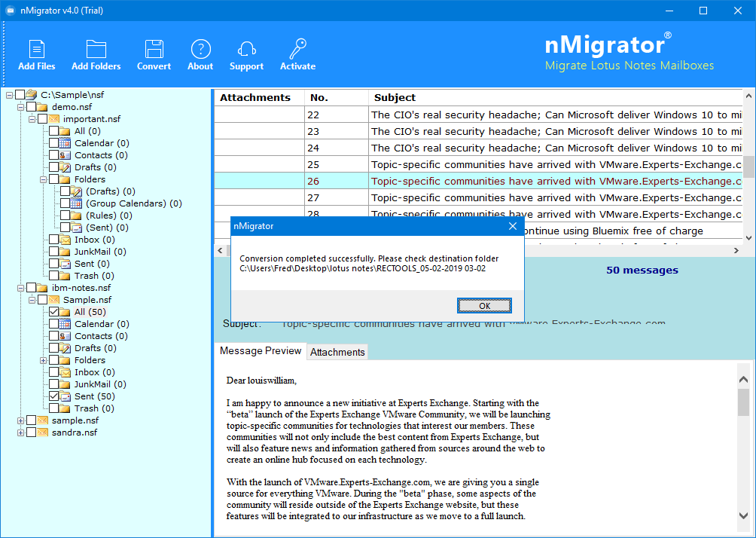Click the Add Files toolbar icon
The width and height of the screenshot is (756, 538).
37,49
